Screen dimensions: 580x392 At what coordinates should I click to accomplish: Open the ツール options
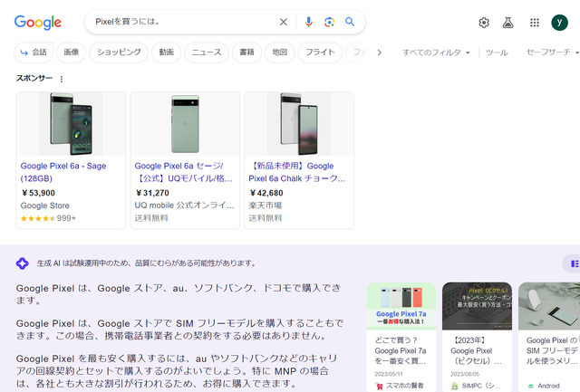[497, 53]
